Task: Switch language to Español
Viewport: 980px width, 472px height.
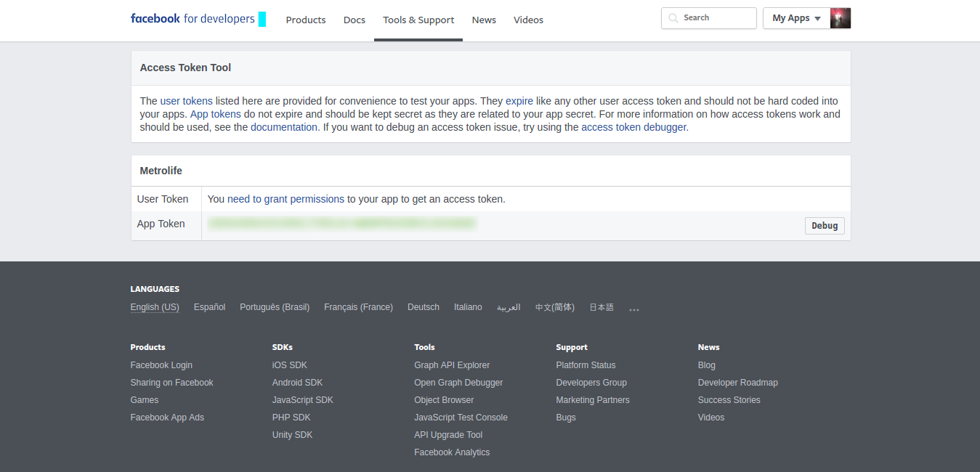Action: (210, 307)
